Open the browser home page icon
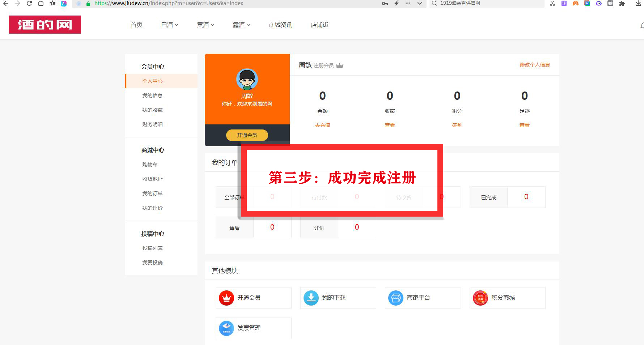This screenshot has height=345, width=644. coord(41,3)
